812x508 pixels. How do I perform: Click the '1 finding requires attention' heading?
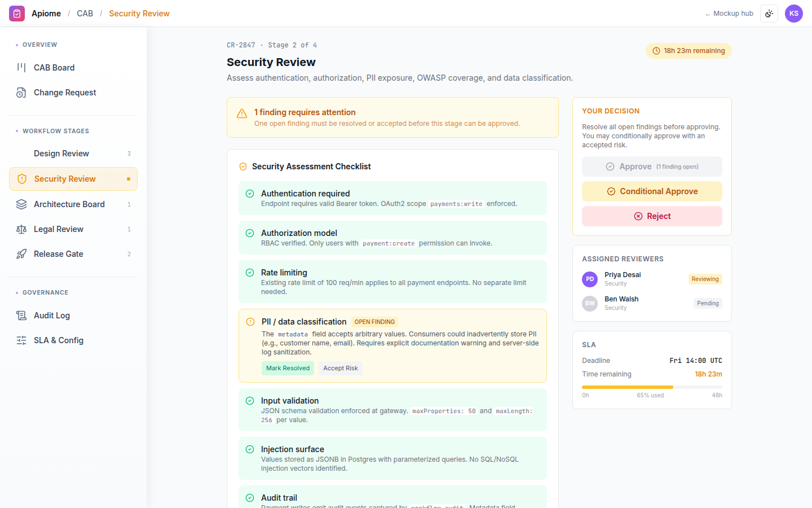pyautogui.click(x=305, y=112)
